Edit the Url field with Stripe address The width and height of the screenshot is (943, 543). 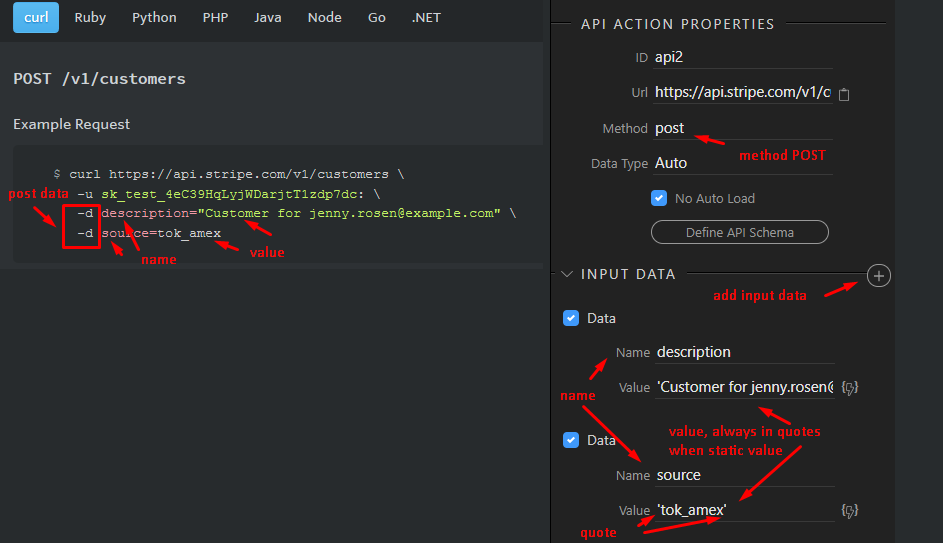[743, 92]
